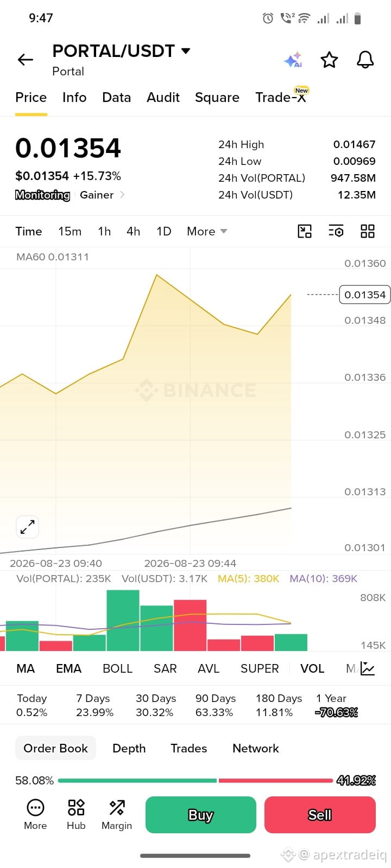
Task: Tap the 30 Days 30.32% performance
Action: coord(155,705)
